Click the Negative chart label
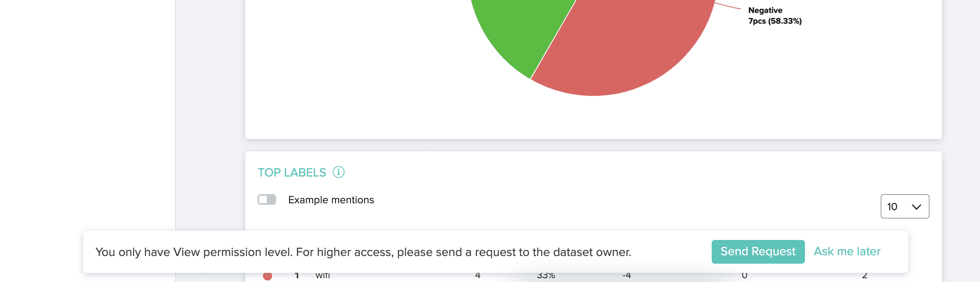The image size is (980, 282). pos(765,10)
